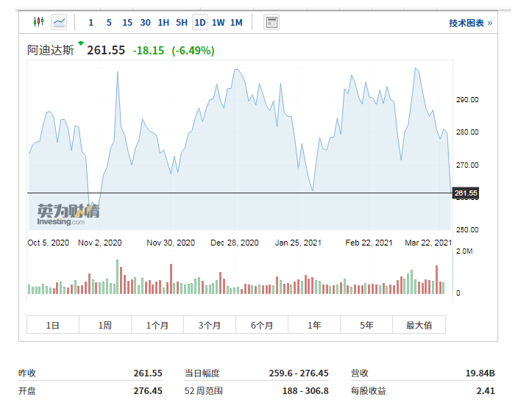Choose the 5H interval
The image size is (532, 408).
click(182, 23)
